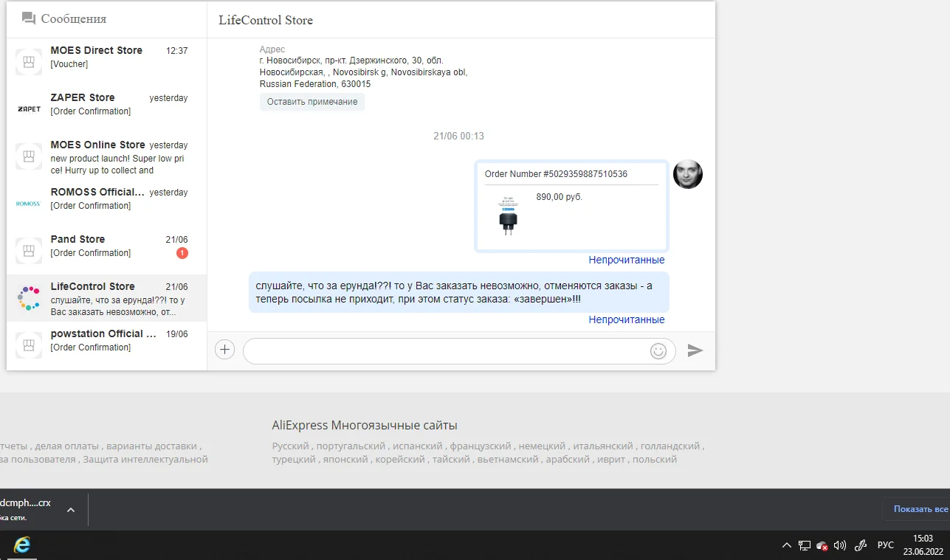Open the португальский language site link
The width and height of the screenshot is (950, 560).
click(x=352, y=446)
